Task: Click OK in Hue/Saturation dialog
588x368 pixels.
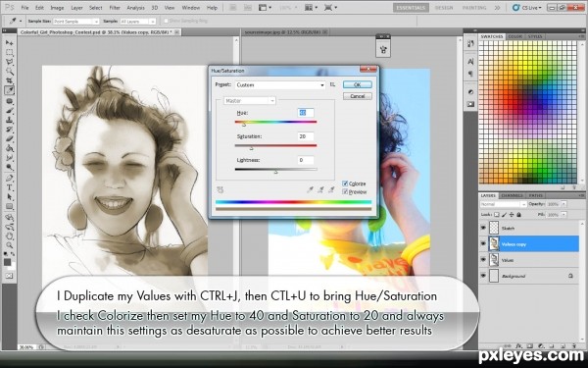Action: pyautogui.click(x=358, y=84)
